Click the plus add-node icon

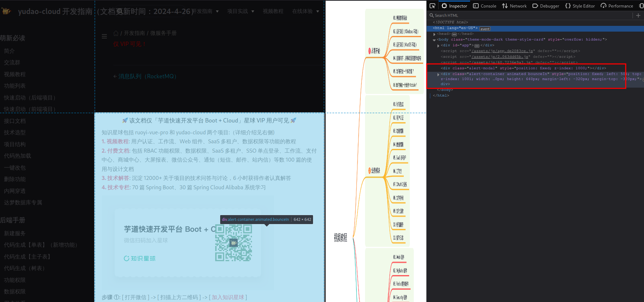(x=638, y=15)
